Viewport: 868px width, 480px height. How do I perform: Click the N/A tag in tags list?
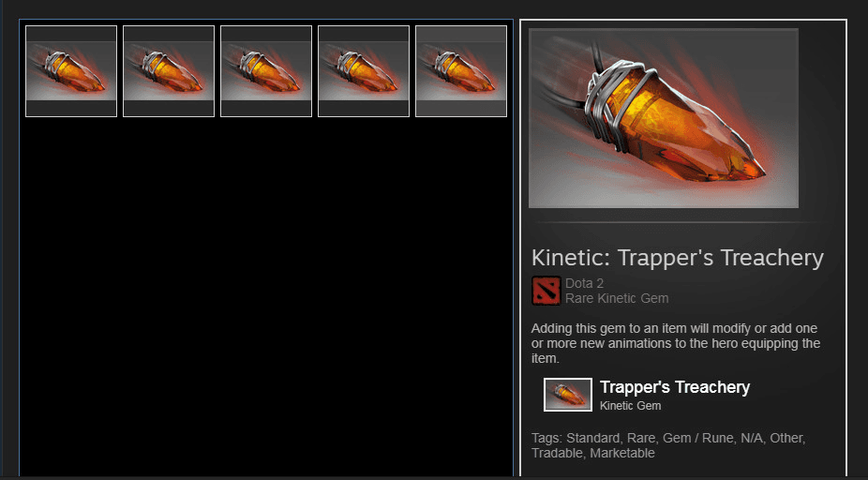pyautogui.click(x=751, y=438)
